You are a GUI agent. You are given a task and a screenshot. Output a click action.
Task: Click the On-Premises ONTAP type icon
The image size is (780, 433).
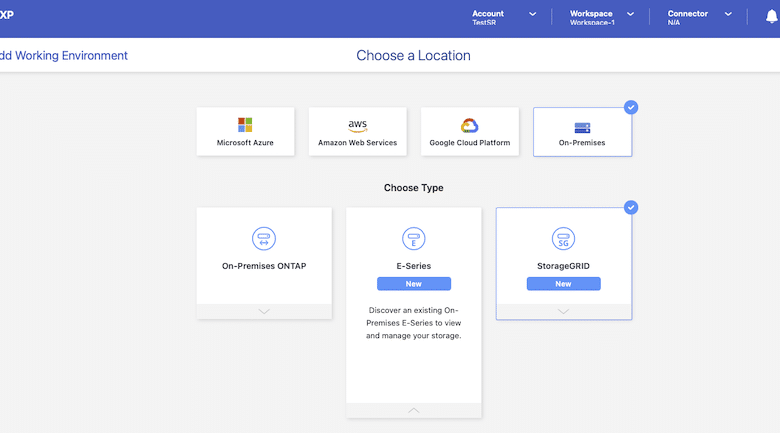point(264,238)
